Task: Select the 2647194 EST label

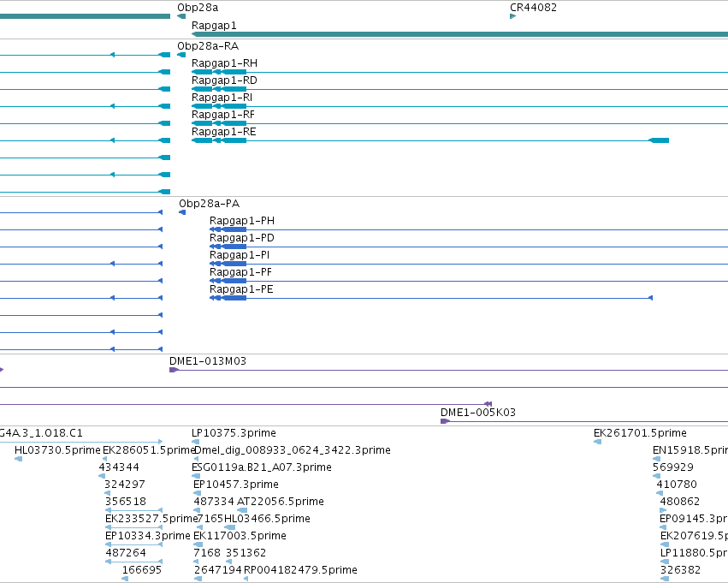Action: tap(218, 570)
